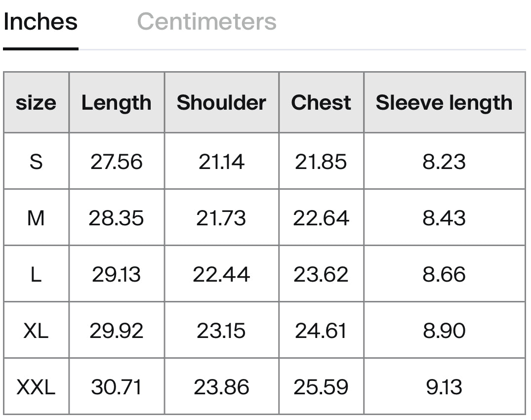
Task: Click the 27.56 length value for S
Action: tap(117, 162)
